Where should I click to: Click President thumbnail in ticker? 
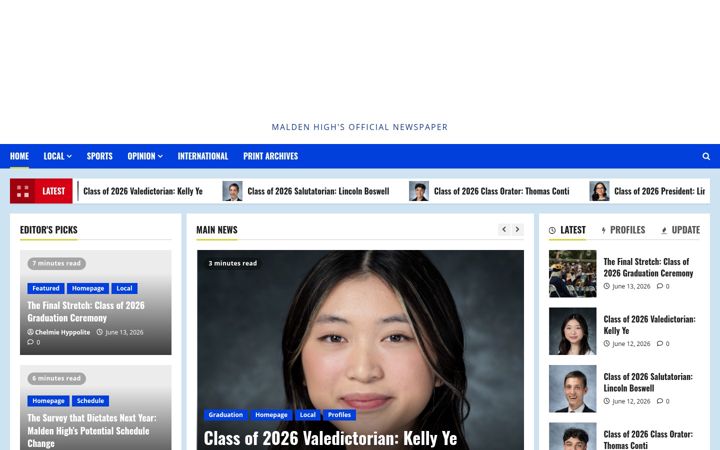click(x=599, y=191)
